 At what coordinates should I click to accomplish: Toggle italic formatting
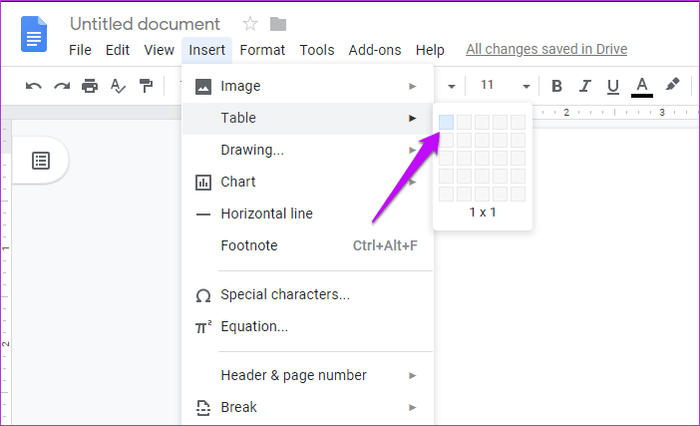coord(585,86)
